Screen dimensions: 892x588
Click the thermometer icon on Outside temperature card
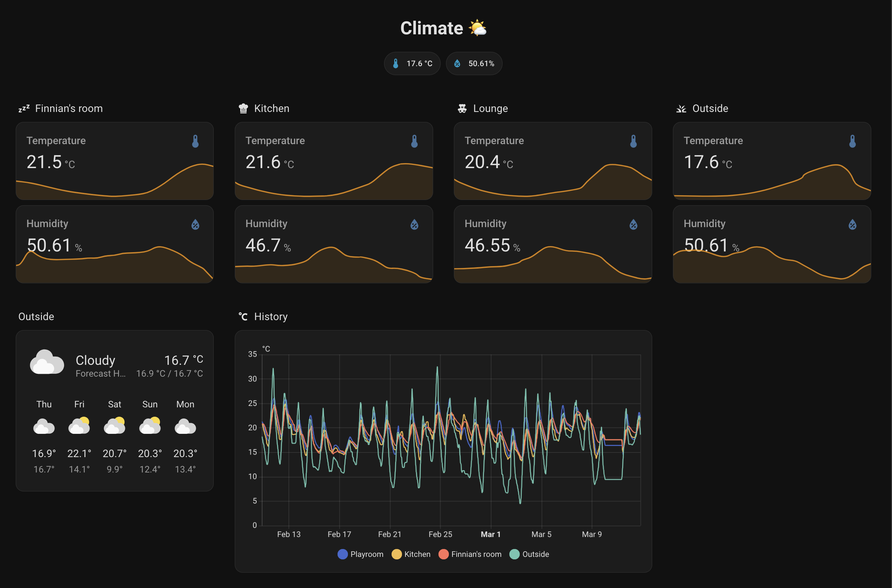pyautogui.click(x=852, y=141)
